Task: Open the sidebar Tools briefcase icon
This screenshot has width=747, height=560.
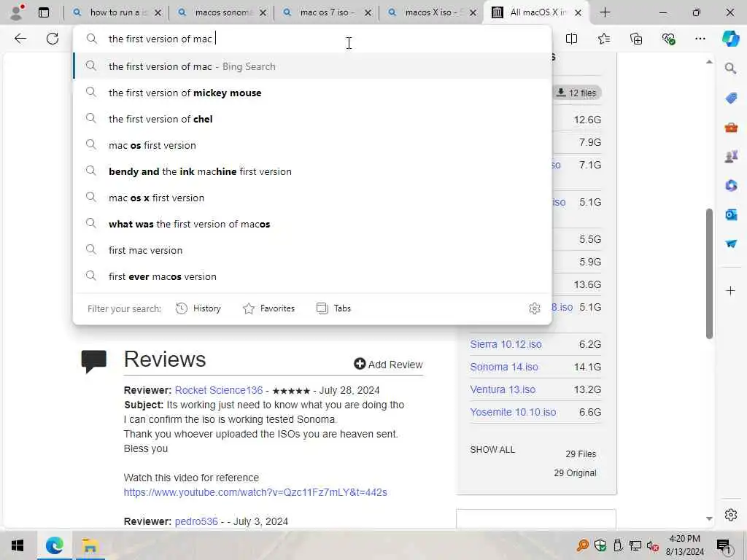Action: 731,127
